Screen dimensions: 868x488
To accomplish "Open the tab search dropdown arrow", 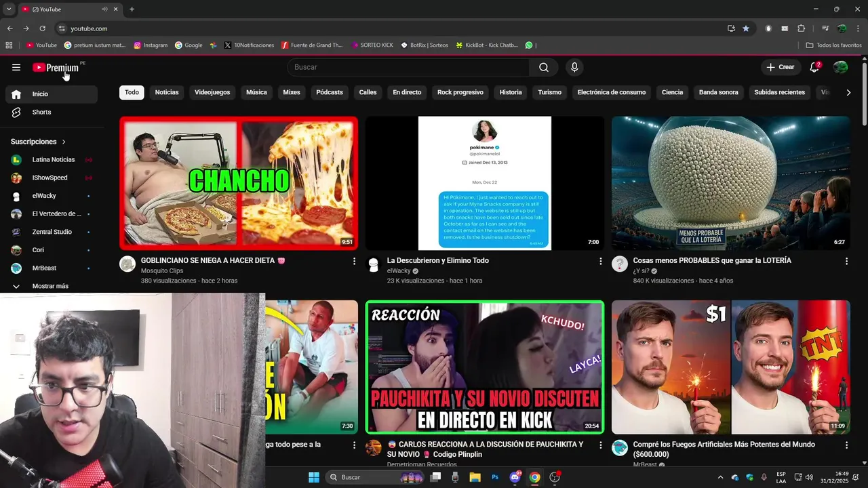I will point(8,9).
